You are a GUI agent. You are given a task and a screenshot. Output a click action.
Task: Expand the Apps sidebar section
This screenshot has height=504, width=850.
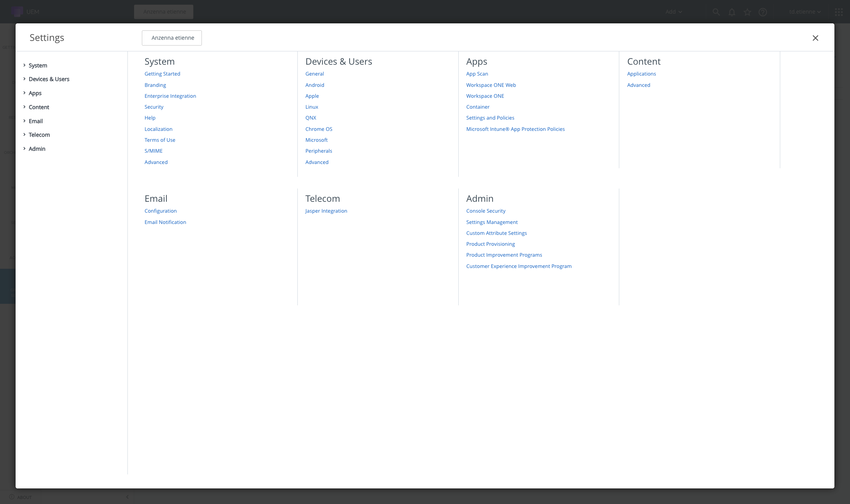[x=24, y=93]
